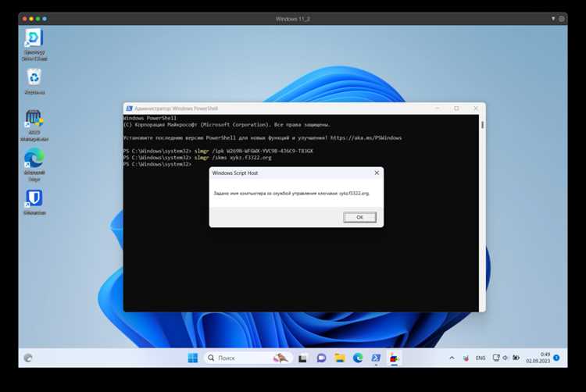586x392 pixels.
Task: Click the blue Coherence dot of VM window
Action: coord(45,19)
